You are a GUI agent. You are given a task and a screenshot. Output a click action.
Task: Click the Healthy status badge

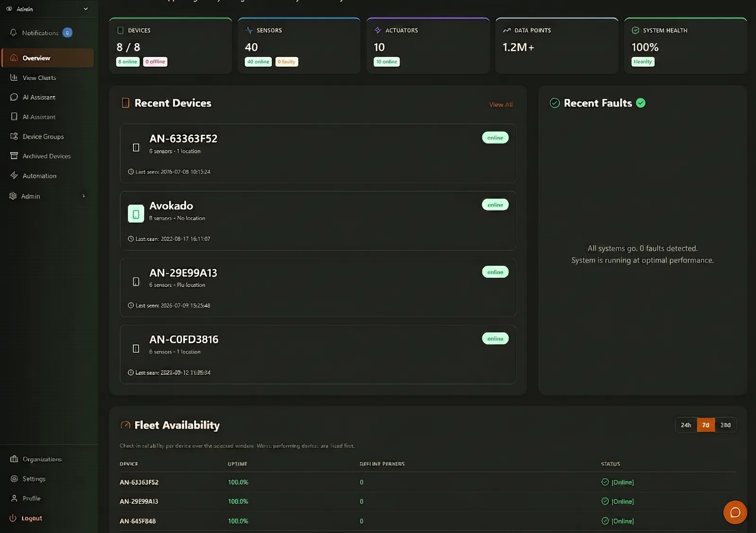tap(643, 61)
